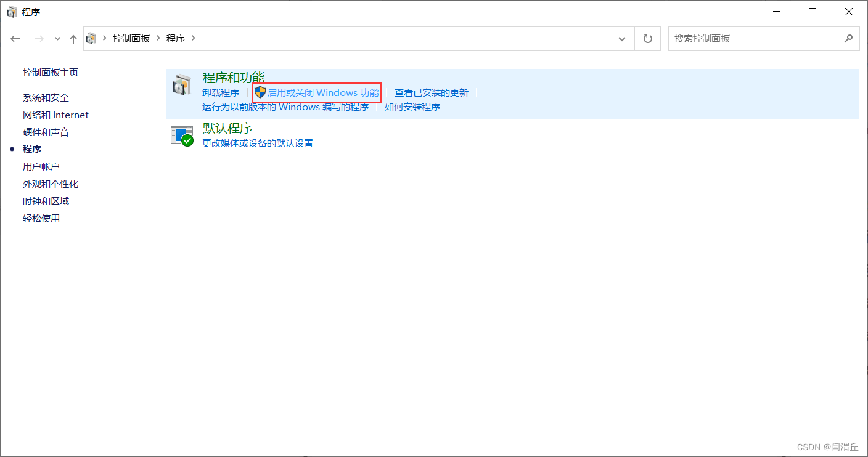Screen dimensions: 868x457
Task: Click the window title bar icon
Action: click(x=12, y=12)
